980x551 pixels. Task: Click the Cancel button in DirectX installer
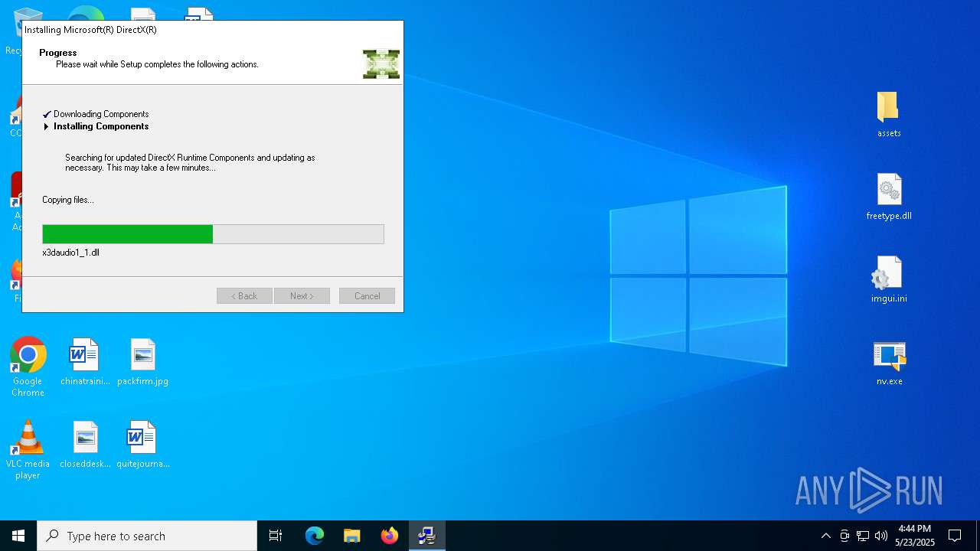pos(367,296)
